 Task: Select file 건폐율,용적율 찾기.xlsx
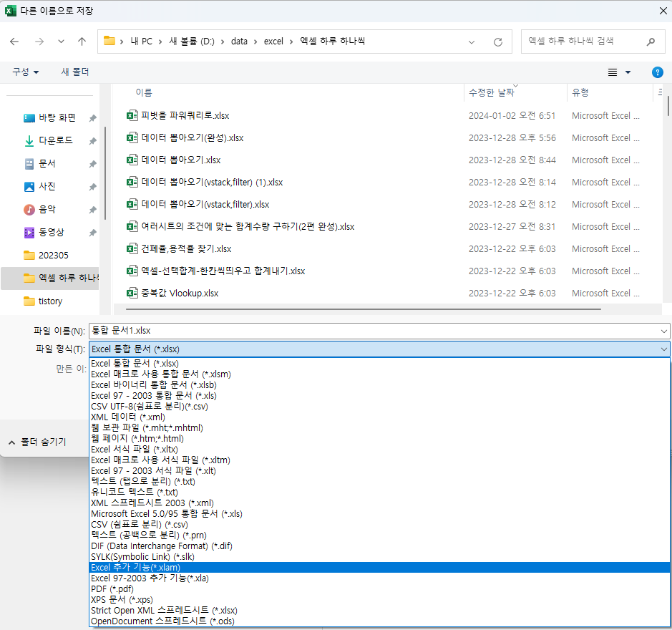click(x=187, y=249)
